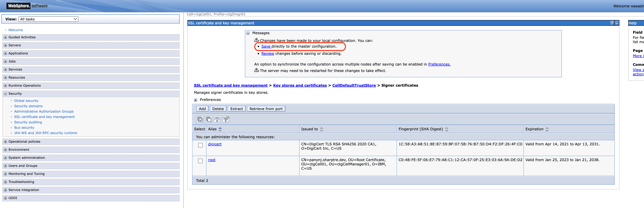Expand the Troubleshooting navigation group
This screenshot has width=644, height=208.
(x=5, y=182)
